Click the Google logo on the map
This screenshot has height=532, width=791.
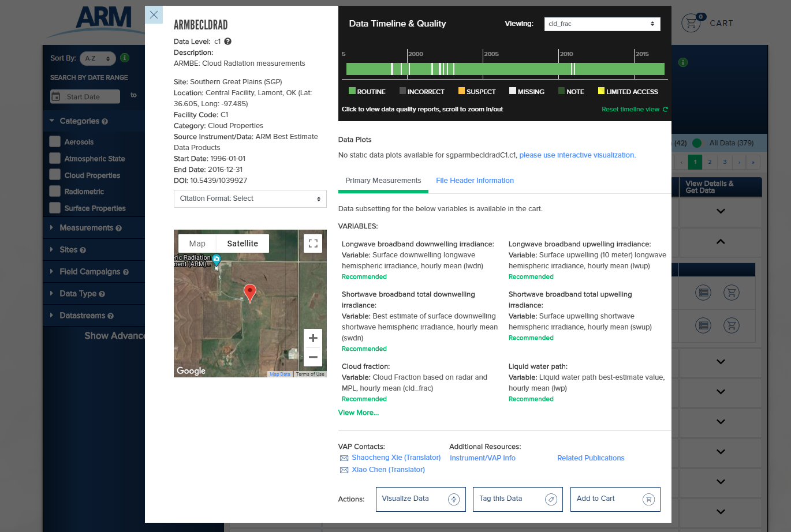tap(191, 371)
